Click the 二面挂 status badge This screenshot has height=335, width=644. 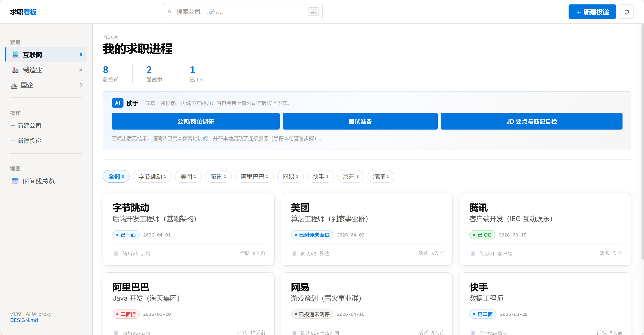click(126, 314)
